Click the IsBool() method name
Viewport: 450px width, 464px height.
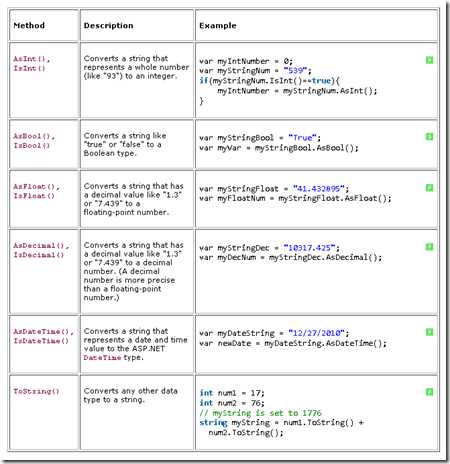point(32,146)
